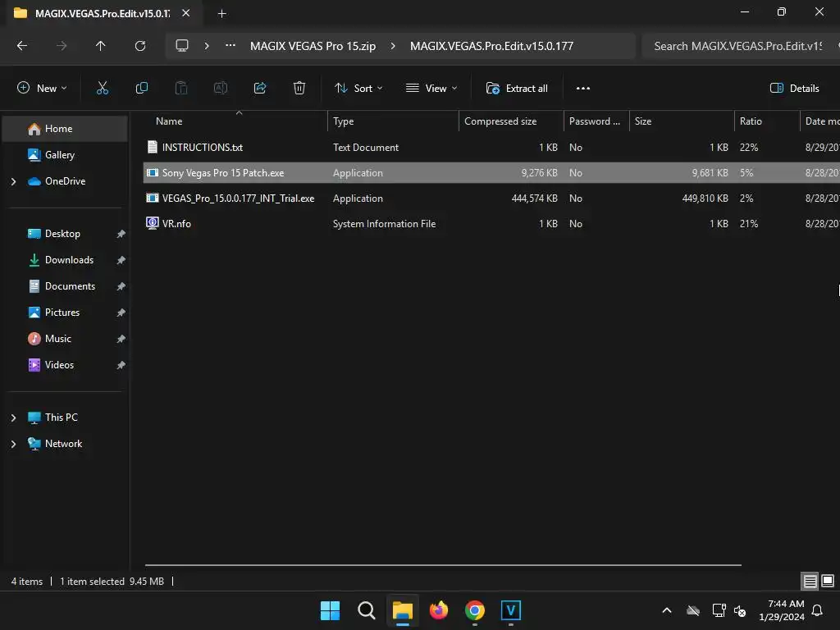
Task: Launch Firefox from taskbar
Action: point(439,610)
